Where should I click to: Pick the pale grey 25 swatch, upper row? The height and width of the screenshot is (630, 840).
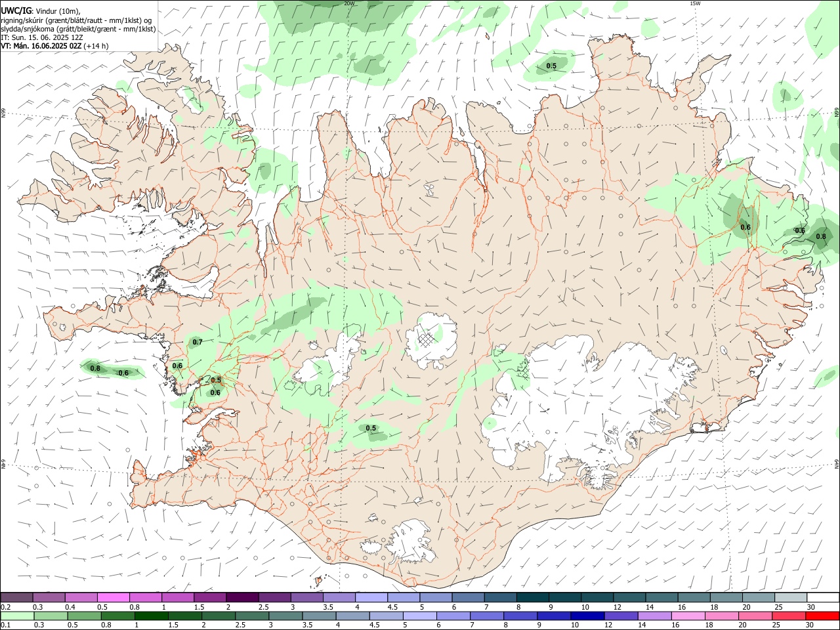point(790,597)
